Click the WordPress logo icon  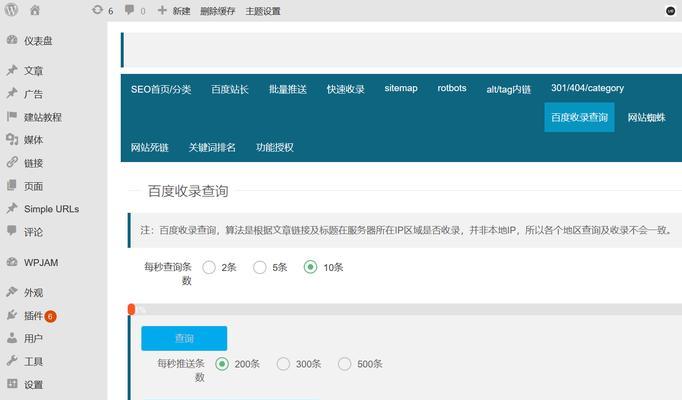click(11, 10)
